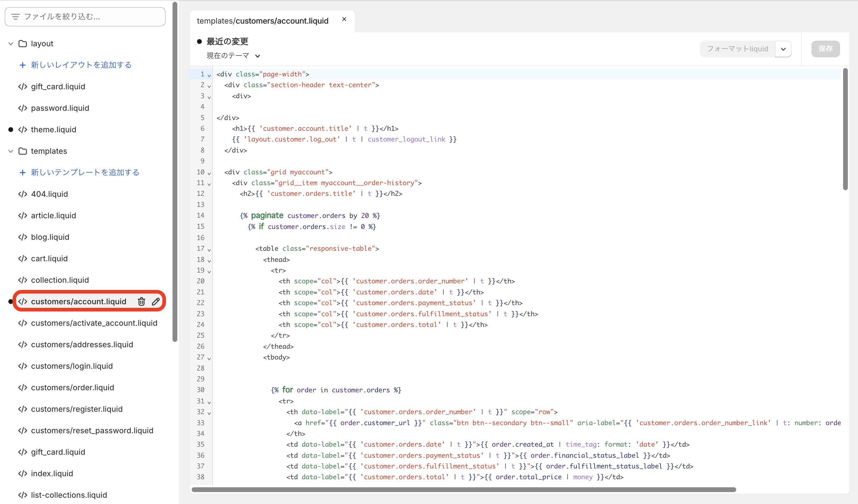Click the code icon beside article.liquid

[x=23, y=216]
